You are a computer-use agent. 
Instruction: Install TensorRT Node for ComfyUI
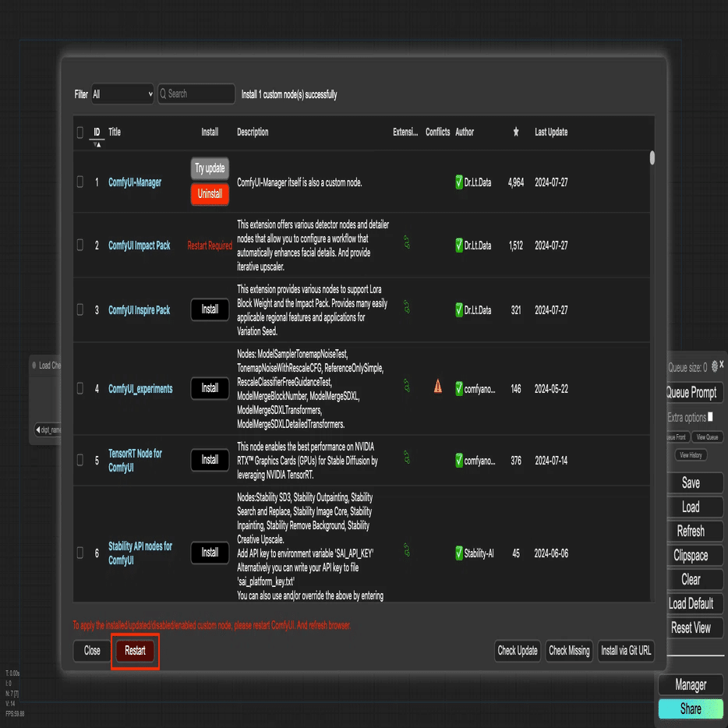point(210,460)
